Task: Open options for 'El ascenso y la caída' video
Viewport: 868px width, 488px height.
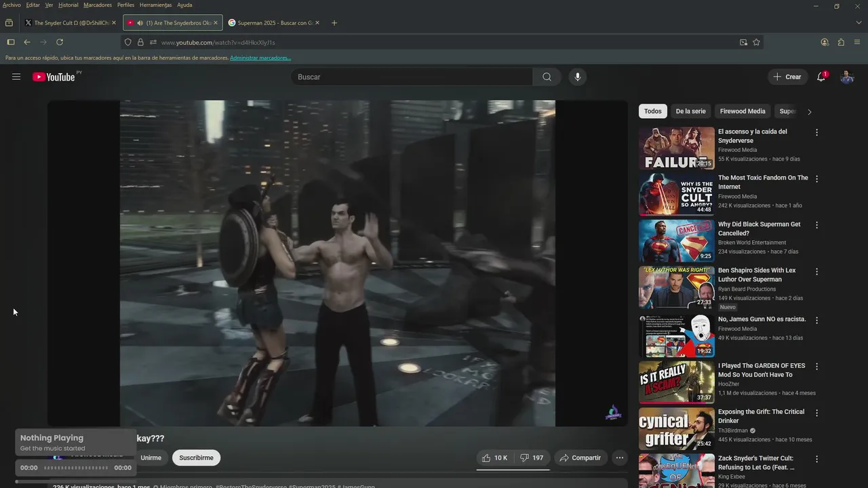Action: pyautogui.click(x=816, y=132)
